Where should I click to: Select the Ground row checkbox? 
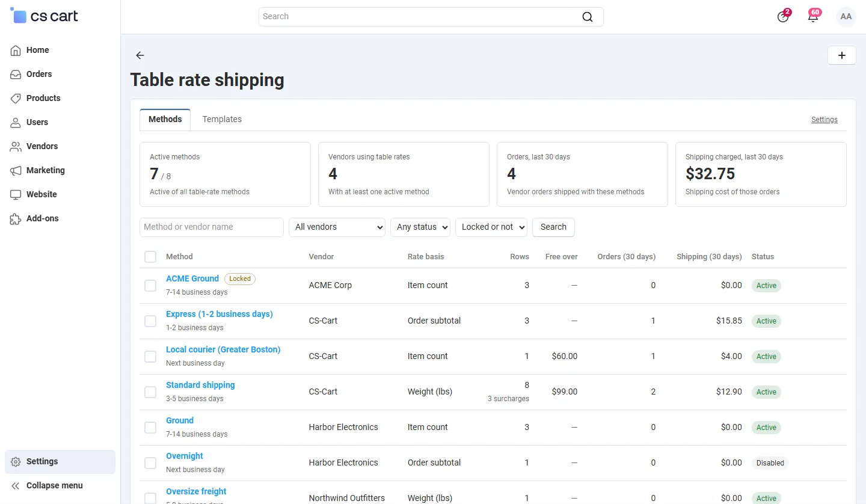point(150,428)
